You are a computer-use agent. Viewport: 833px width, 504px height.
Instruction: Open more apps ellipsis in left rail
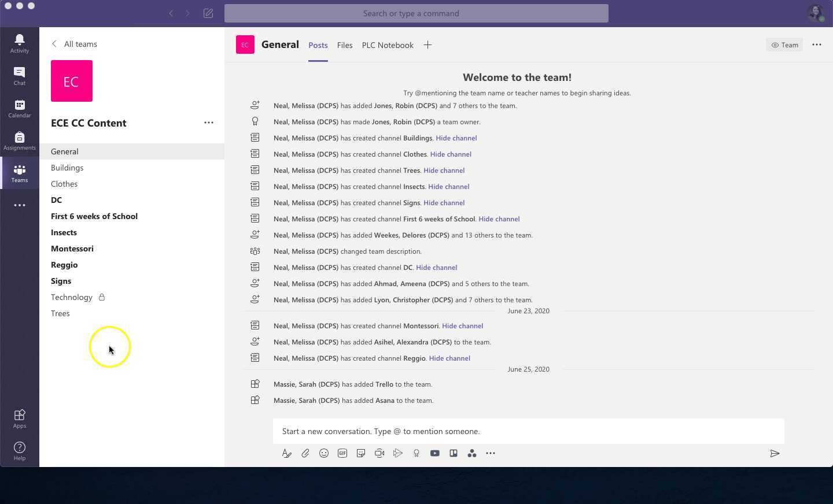point(20,205)
